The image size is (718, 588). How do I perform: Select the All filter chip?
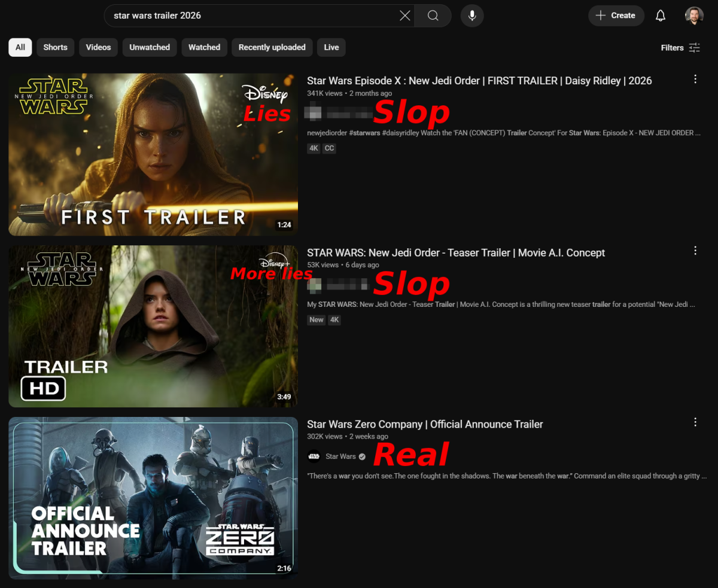(20, 47)
